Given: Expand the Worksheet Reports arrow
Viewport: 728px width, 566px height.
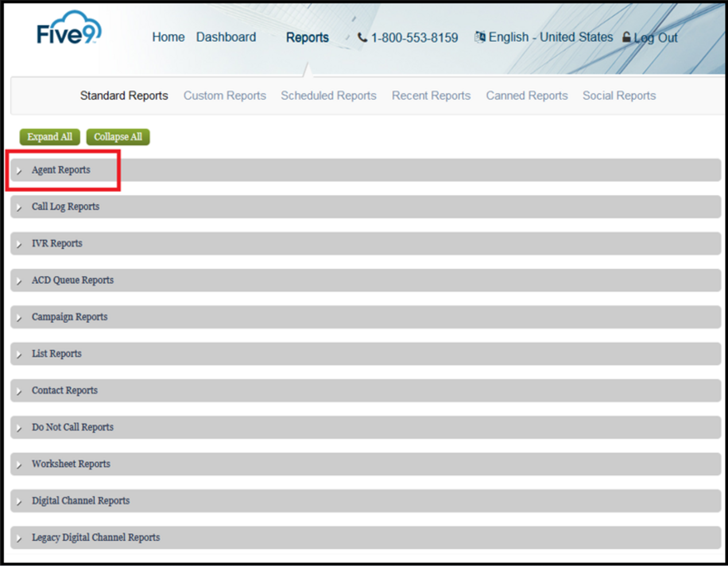Looking at the screenshot, I should point(19,464).
